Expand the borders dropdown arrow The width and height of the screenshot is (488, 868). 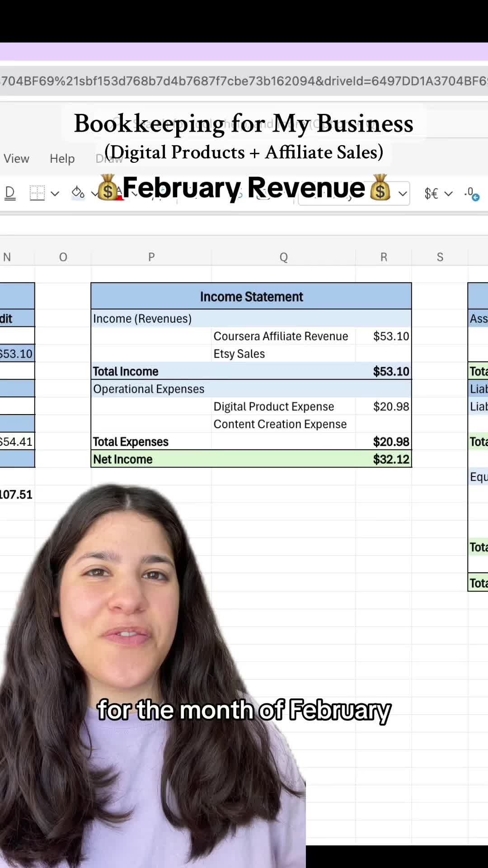(x=55, y=193)
